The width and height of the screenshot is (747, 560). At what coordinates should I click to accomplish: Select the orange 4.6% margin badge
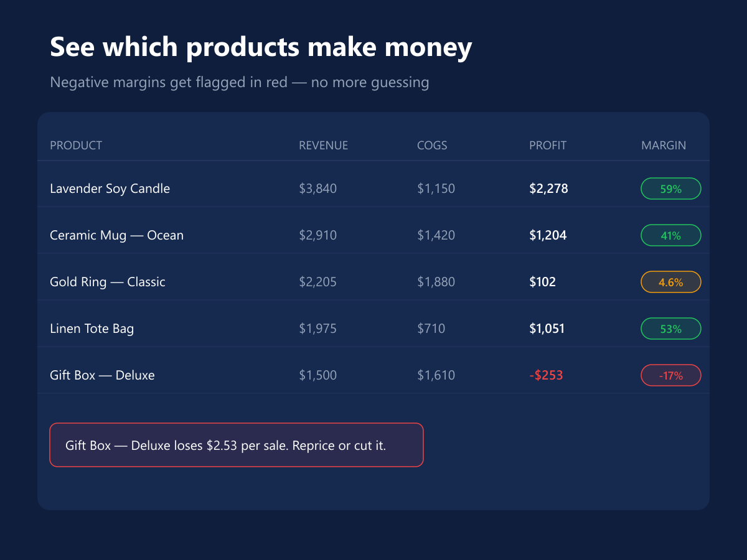tap(671, 282)
